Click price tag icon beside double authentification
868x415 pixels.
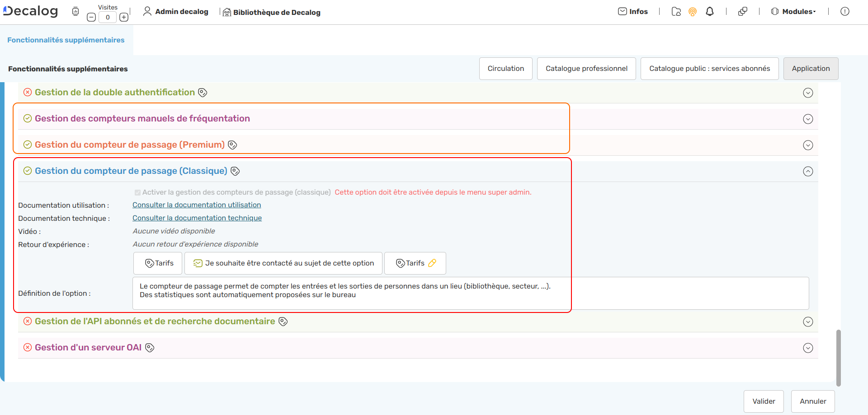coord(203,93)
